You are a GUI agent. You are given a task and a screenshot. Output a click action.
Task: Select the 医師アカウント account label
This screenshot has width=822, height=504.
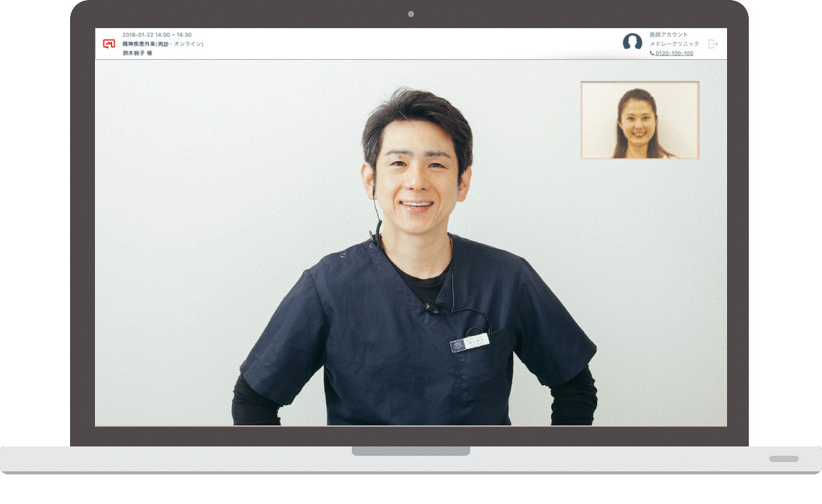tap(669, 35)
